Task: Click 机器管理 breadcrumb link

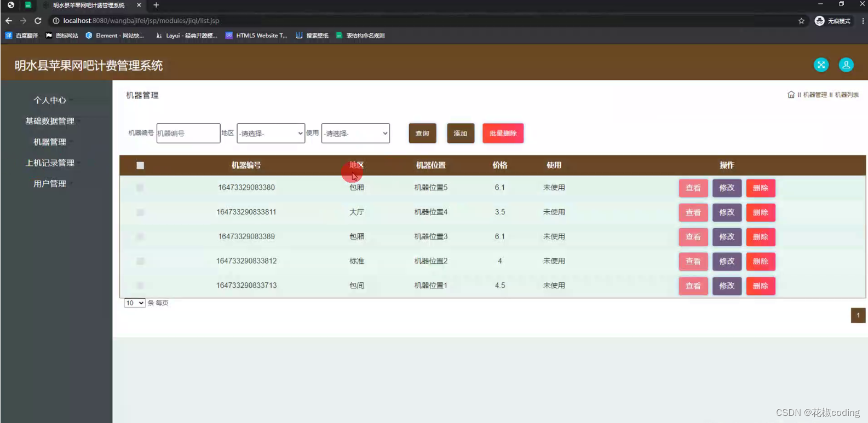Action: click(x=815, y=95)
